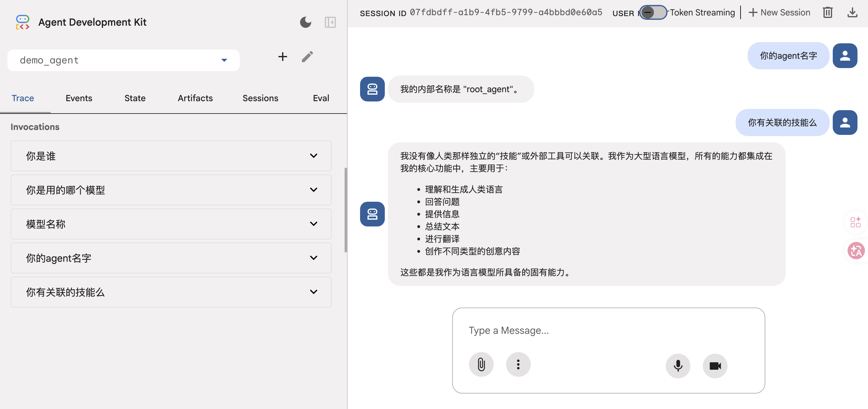This screenshot has width=868, height=409.
Task: Click the 总结文本 bullet
Action: tap(442, 227)
